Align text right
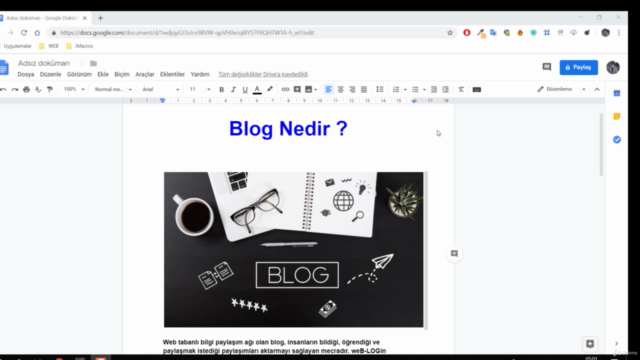This screenshot has width=640, height=360. (x=352, y=89)
